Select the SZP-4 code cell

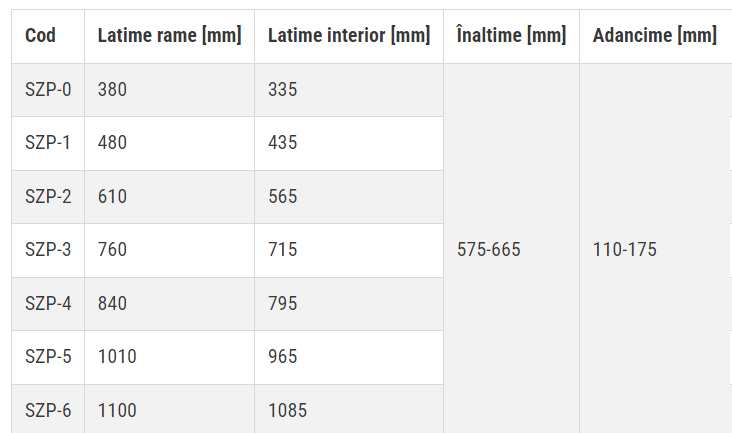(48, 304)
